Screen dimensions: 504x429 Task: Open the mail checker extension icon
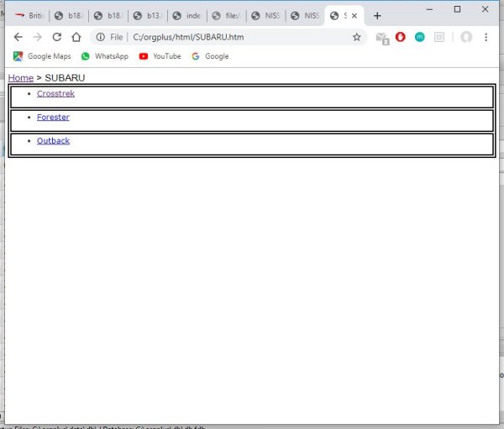pyautogui.click(x=382, y=39)
